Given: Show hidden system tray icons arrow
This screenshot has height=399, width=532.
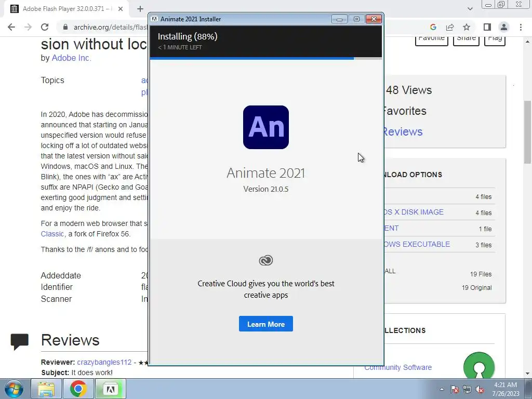Looking at the screenshot, I should click(x=442, y=389).
